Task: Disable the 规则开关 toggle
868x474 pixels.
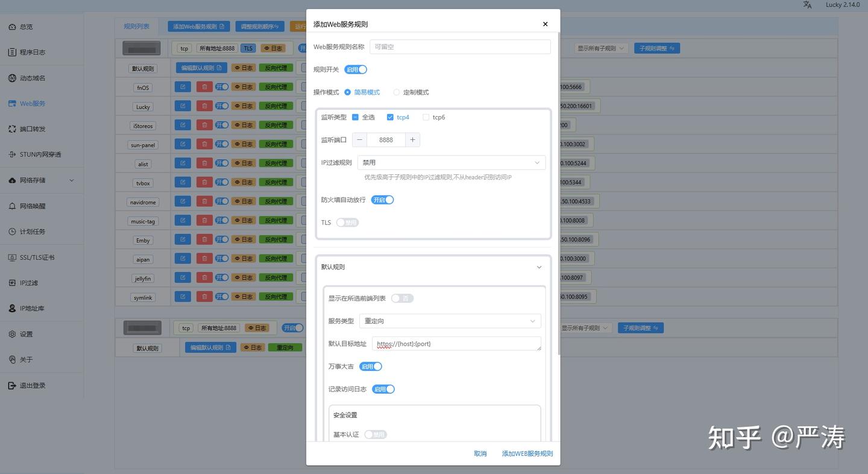Action: point(355,69)
